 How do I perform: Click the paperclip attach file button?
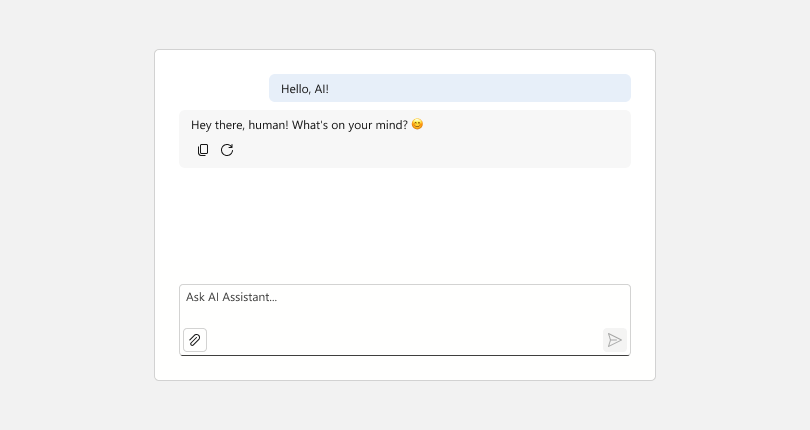[195, 340]
